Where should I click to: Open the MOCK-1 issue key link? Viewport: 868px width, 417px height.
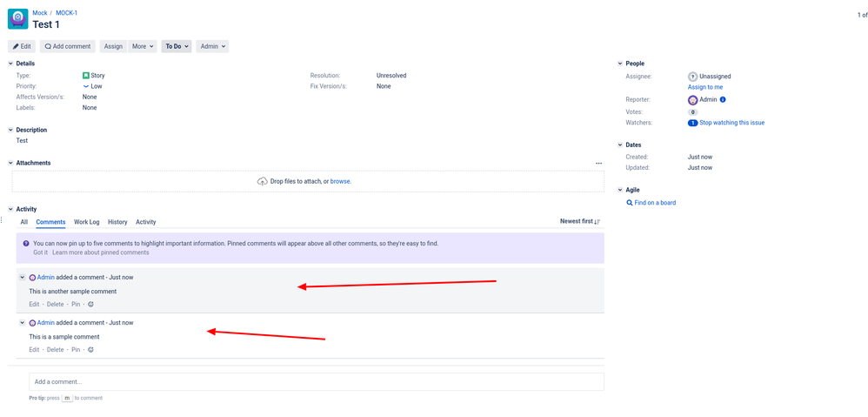point(66,13)
